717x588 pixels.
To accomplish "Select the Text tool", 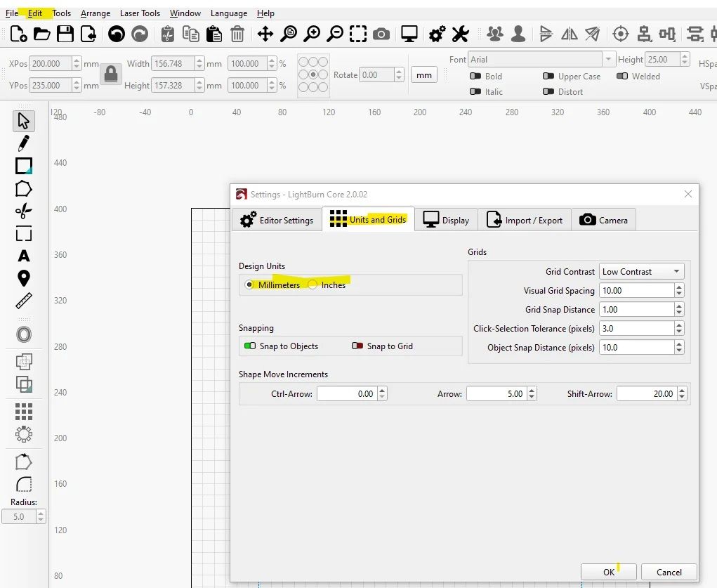I will (x=24, y=255).
